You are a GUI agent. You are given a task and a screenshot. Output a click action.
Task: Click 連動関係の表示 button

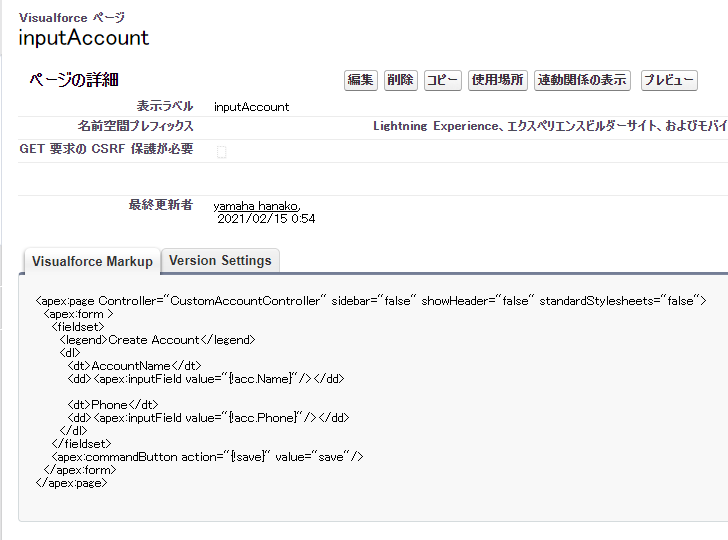582,80
